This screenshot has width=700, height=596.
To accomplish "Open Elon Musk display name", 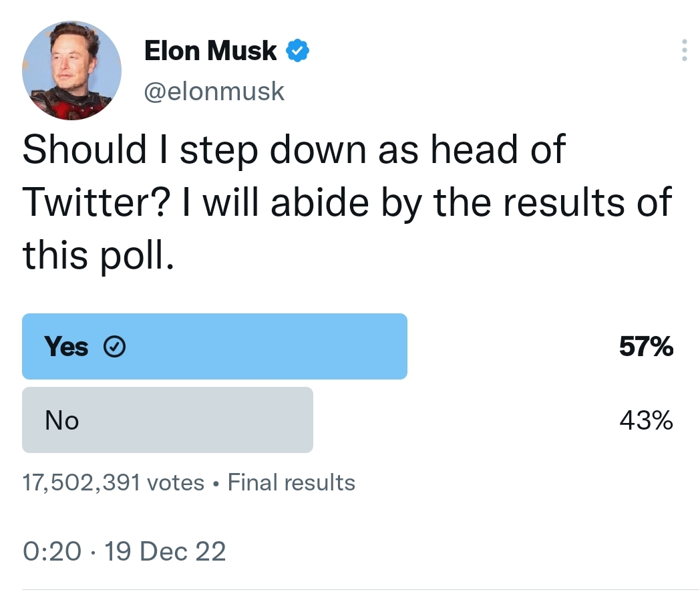I will 210,51.
